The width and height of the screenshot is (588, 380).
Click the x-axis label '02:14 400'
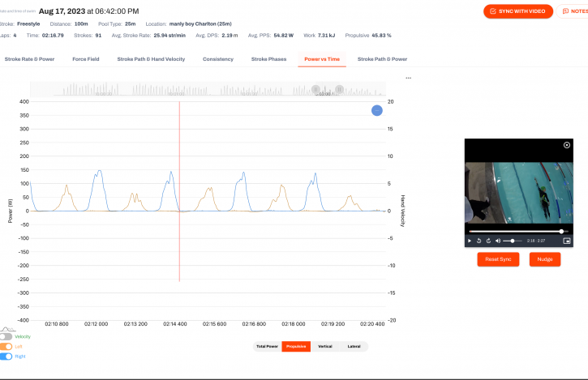(x=174, y=324)
